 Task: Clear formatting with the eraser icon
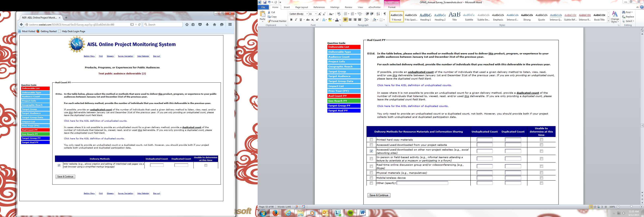click(x=339, y=14)
